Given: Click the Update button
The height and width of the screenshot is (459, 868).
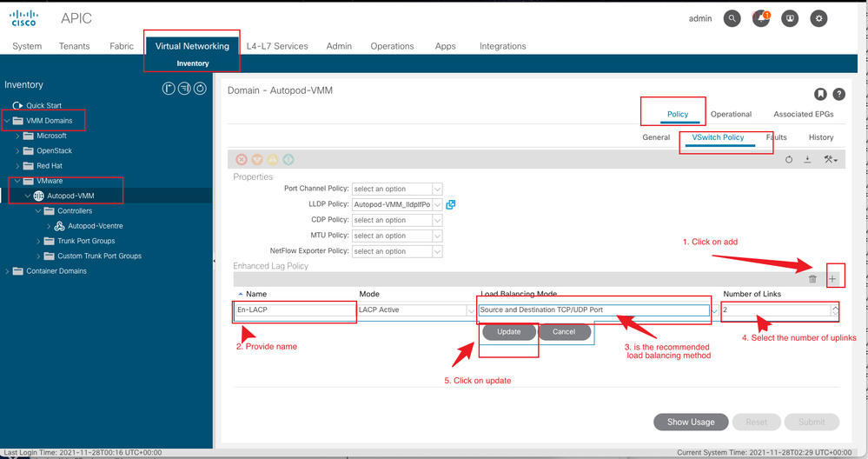Looking at the screenshot, I should (x=509, y=332).
